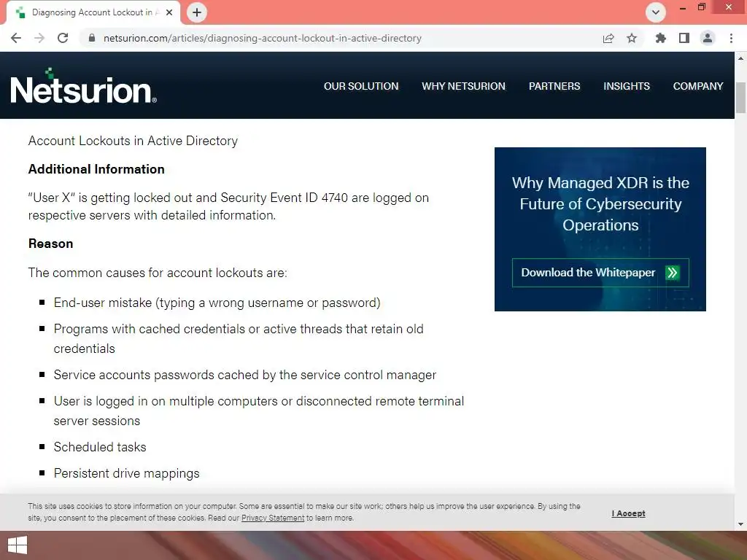Open the Chrome profile avatar
Viewport: 747px width, 560px height.
tap(708, 38)
